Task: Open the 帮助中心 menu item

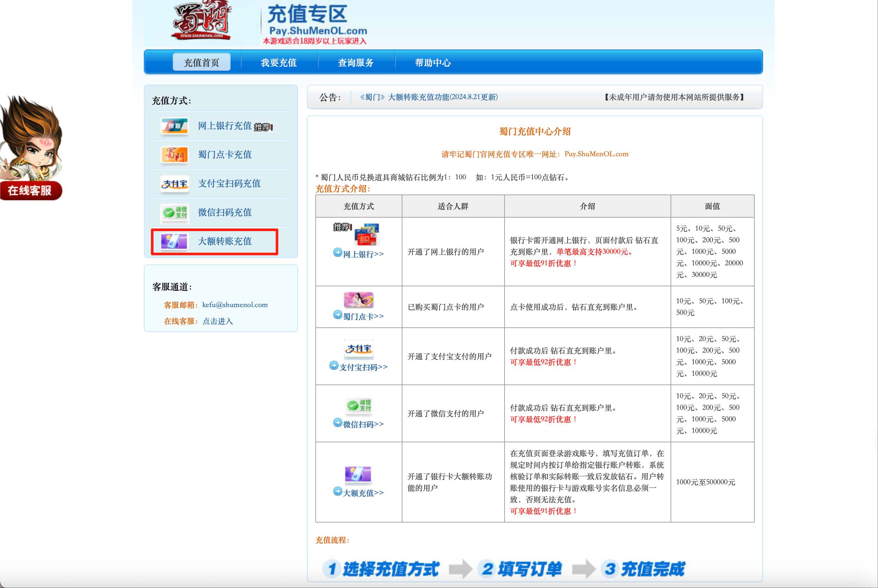Action: pyautogui.click(x=433, y=62)
